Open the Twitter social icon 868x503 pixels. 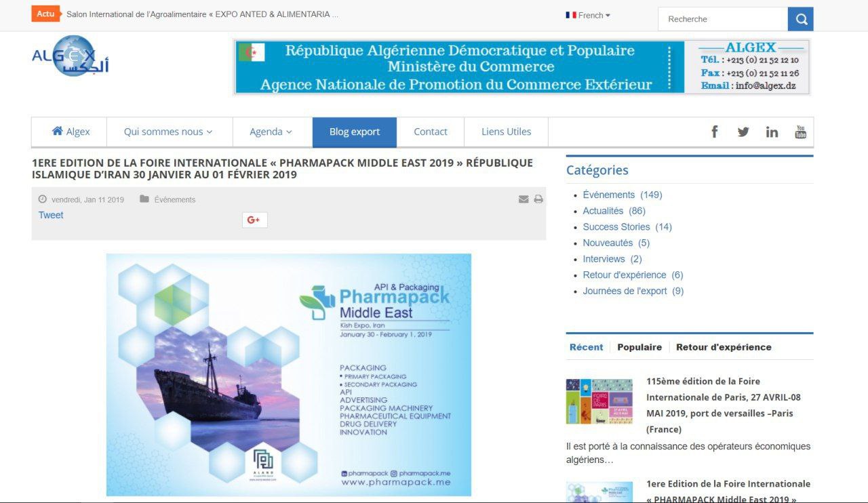click(743, 132)
